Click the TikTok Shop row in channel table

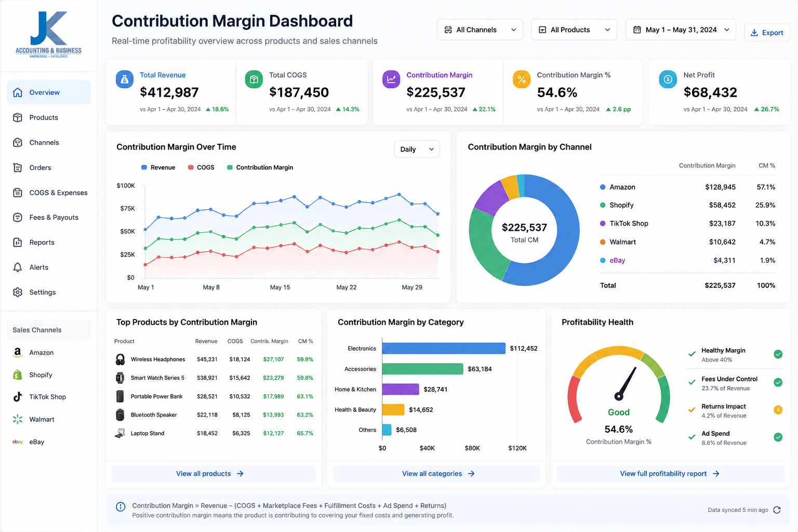687,223
